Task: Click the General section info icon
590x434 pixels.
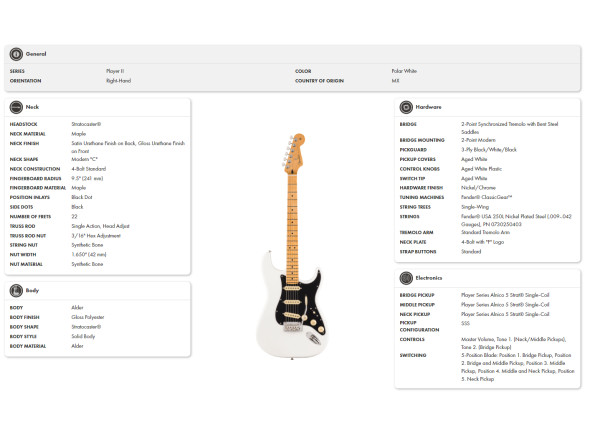Action: coord(16,54)
